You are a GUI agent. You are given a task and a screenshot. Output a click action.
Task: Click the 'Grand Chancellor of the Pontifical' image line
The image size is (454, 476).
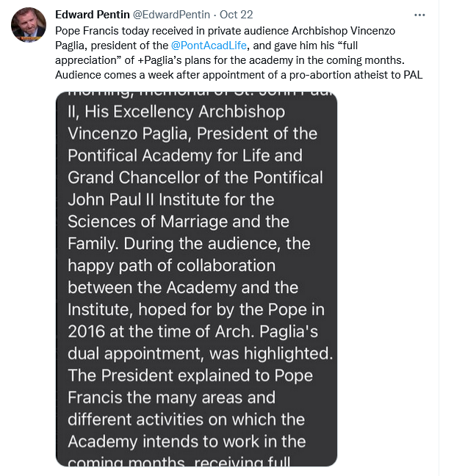click(195, 178)
